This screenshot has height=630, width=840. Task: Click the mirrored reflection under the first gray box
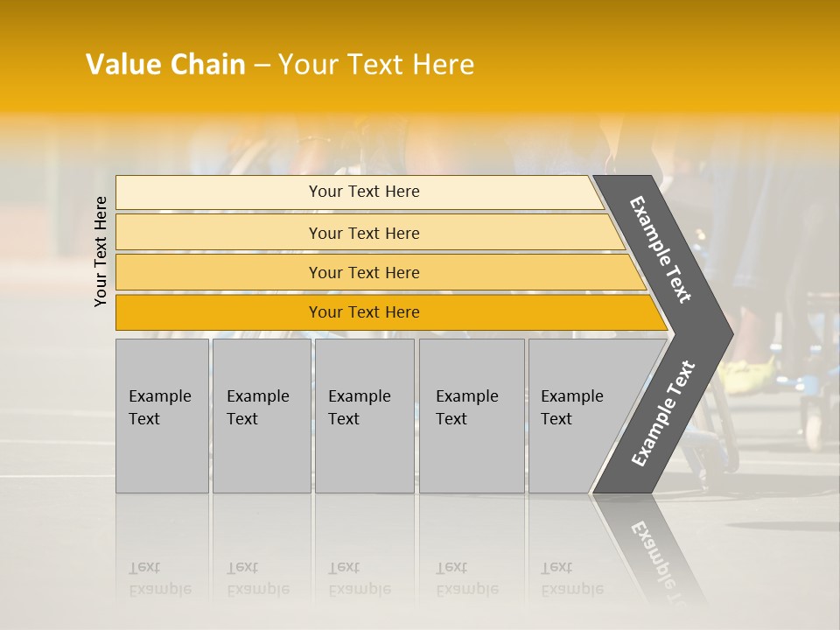pos(160,578)
